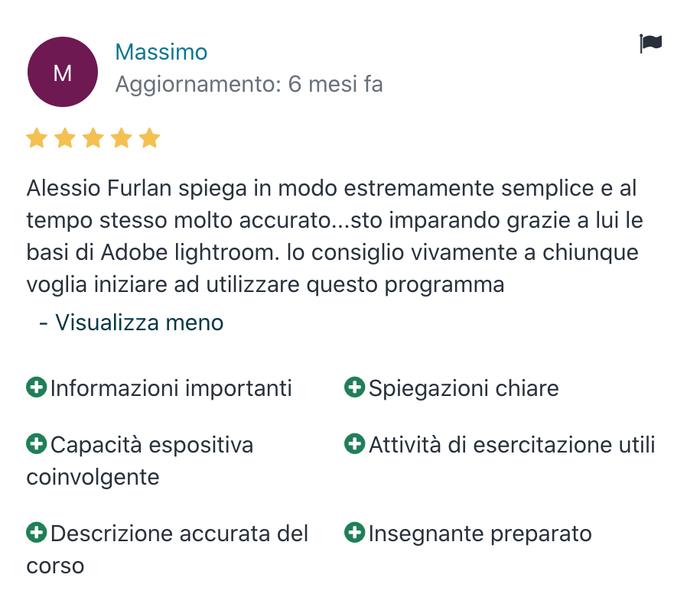Click the report flag icon
Screen dimensions: 700x597
pyautogui.click(x=650, y=44)
